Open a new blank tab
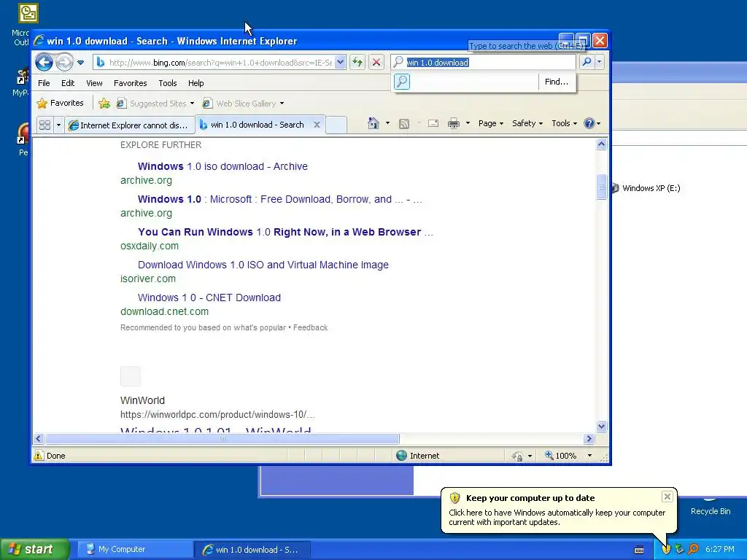747x560 pixels. tap(336, 125)
